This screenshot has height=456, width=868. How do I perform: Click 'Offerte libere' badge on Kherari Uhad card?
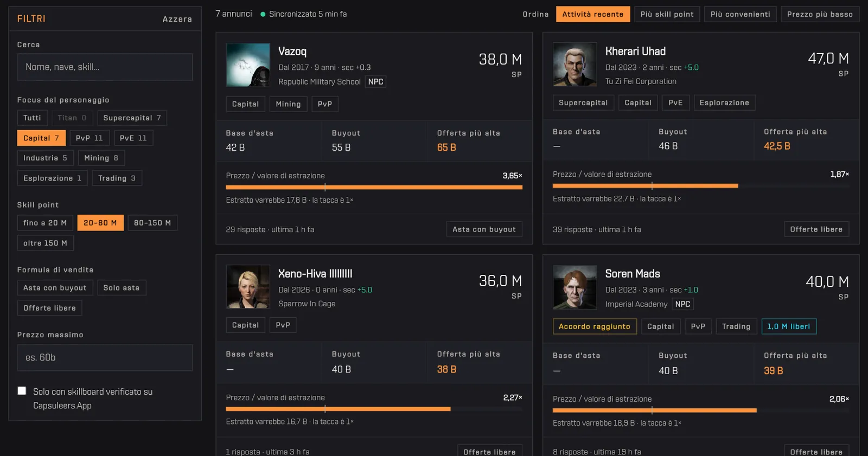(x=816, y=229)
